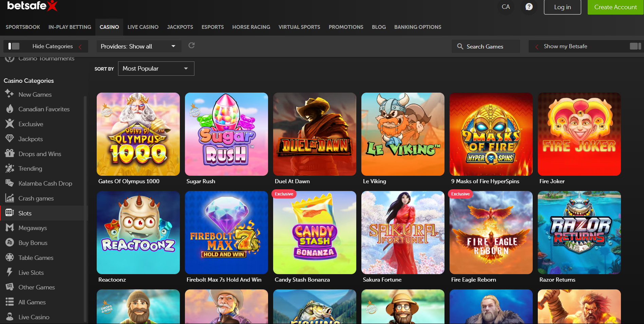Open the Duel At Dawn thumbnail
The width and height of the screenshot is (644, 324).
point(315,134)
